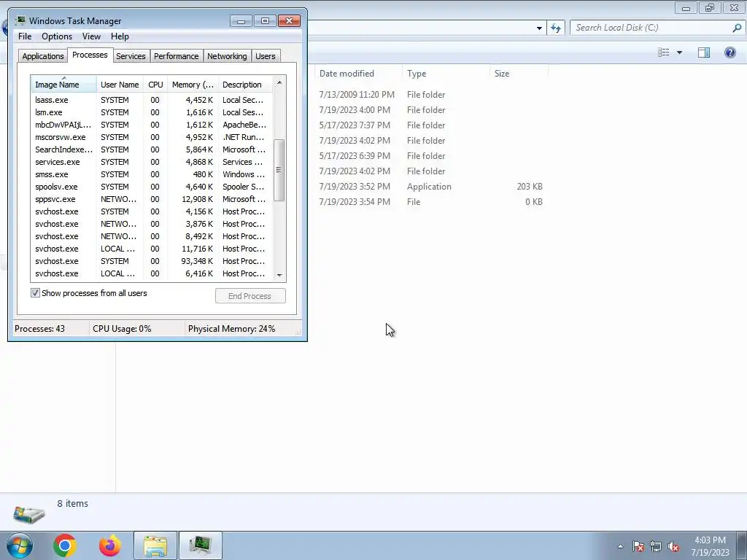Switch to the Networking tab
The width and height of the screenshot is (747, 560).
(227, 56)
